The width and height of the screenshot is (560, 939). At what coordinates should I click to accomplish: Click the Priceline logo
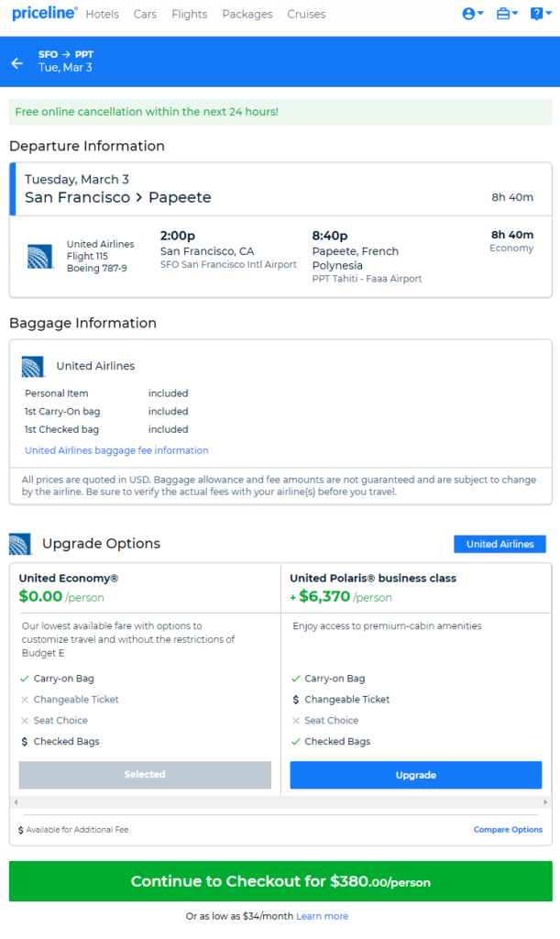[44, 13]
